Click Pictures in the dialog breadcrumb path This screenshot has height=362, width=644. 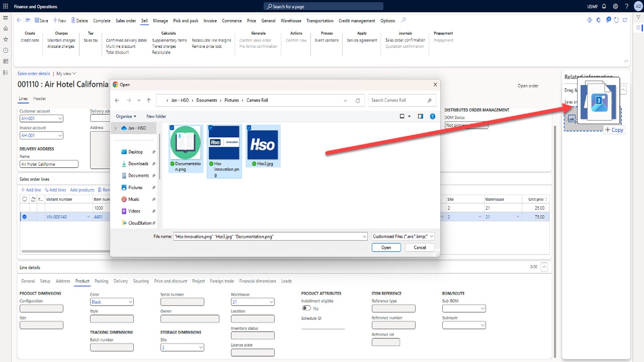click(x=231, y=101)
